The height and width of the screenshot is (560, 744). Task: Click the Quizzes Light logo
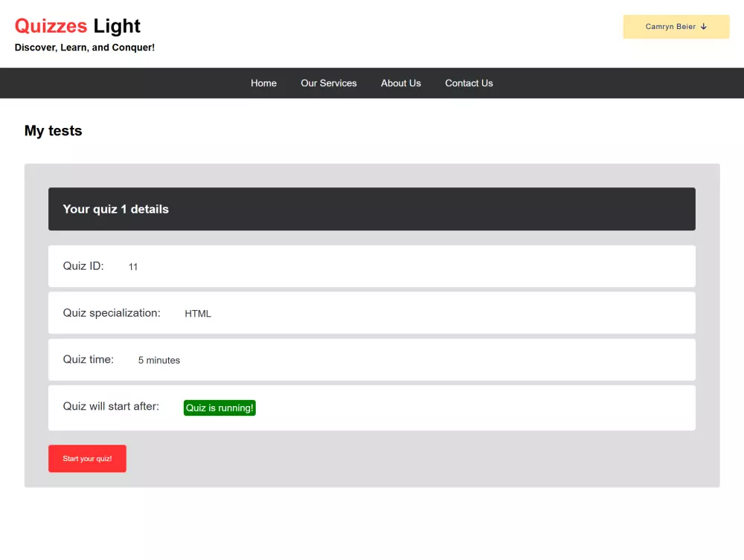[77, 25]
